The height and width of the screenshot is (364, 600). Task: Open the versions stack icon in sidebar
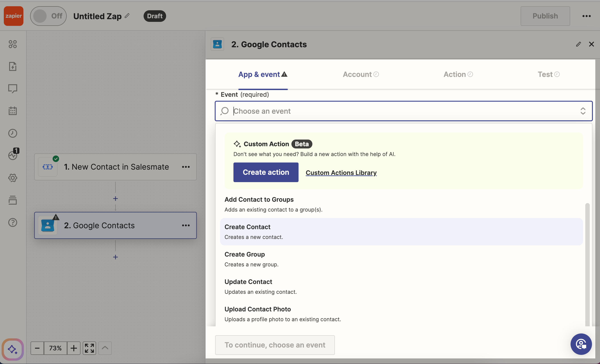(13, 200)
